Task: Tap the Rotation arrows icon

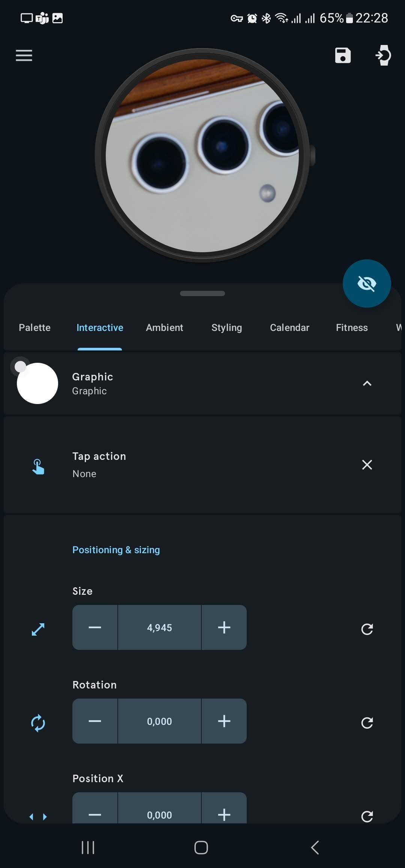Action: coord(38,723)
